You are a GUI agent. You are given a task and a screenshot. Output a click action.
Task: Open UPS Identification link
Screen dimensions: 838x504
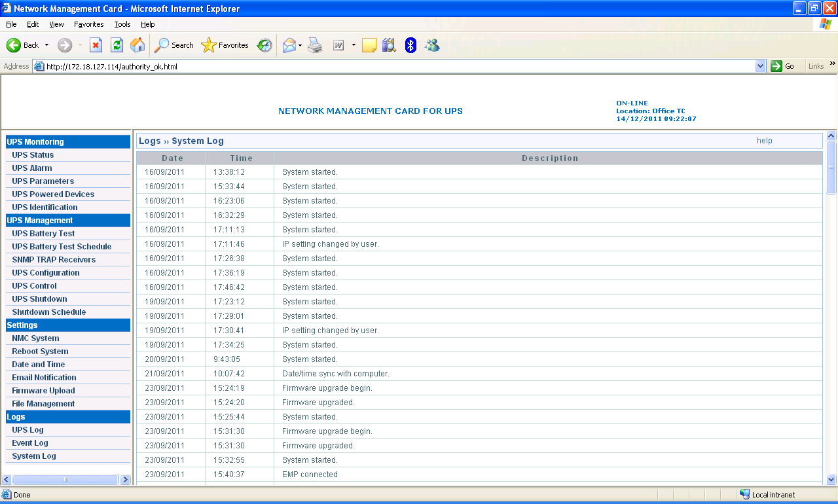(x=45, y=207)
